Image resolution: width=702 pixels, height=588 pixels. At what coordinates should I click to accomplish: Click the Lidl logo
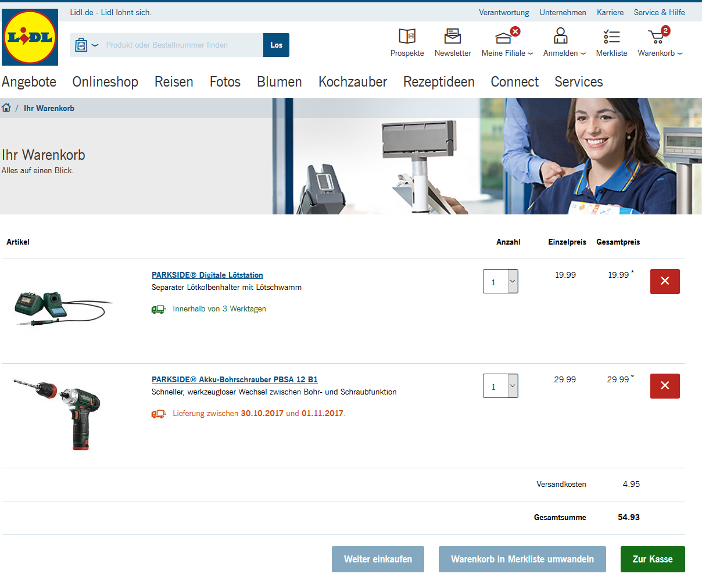(30, 37)
